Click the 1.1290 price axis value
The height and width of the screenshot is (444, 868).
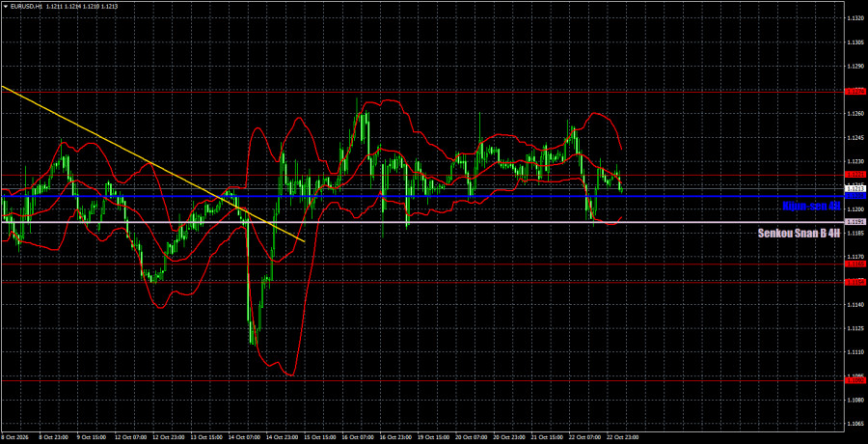point(854,66)
